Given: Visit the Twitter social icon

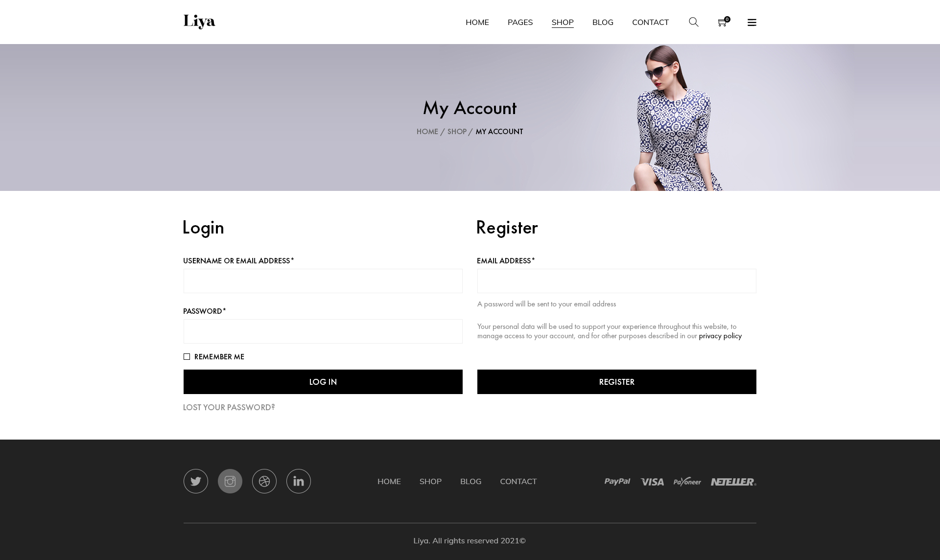Looking at the screenshot, I should [x=195, y=481].
